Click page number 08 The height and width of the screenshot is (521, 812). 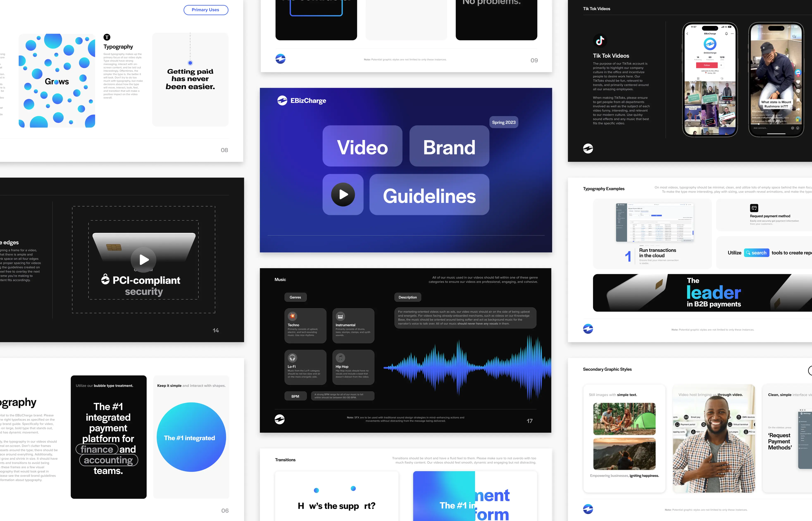224,150
